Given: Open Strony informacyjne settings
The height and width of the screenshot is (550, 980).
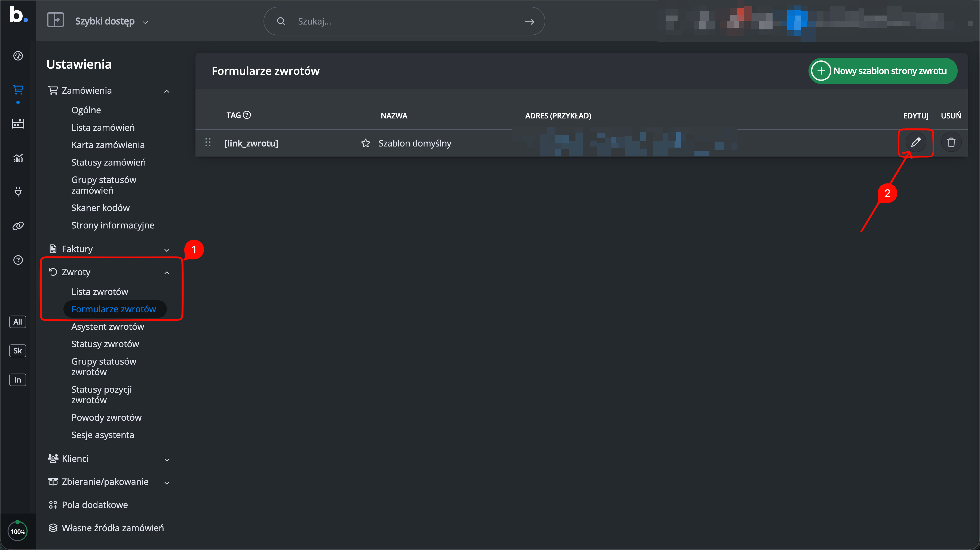Looking at the screenshot, I should tap(113, 225).
